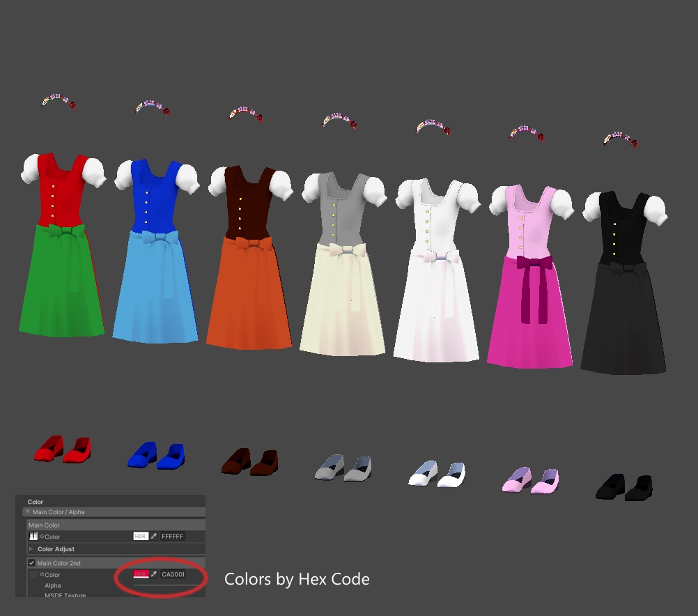Open the white HDR Main Color swatch

(141, 537)
